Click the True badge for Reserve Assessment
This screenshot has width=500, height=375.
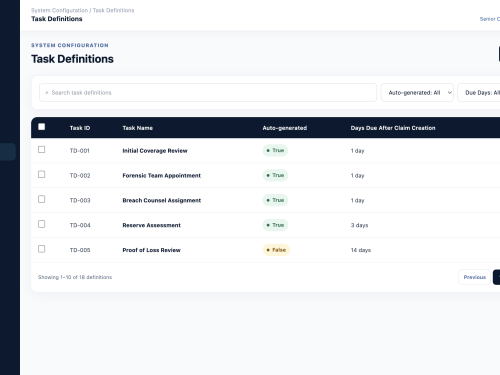(x=275, y=225)
